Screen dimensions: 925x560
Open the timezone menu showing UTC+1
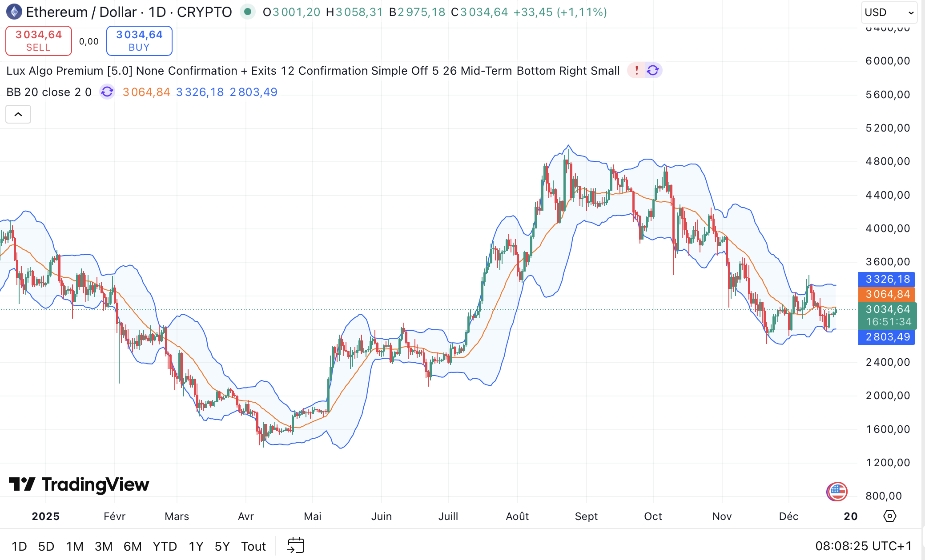pyautogui.click(x=863, y=546)
